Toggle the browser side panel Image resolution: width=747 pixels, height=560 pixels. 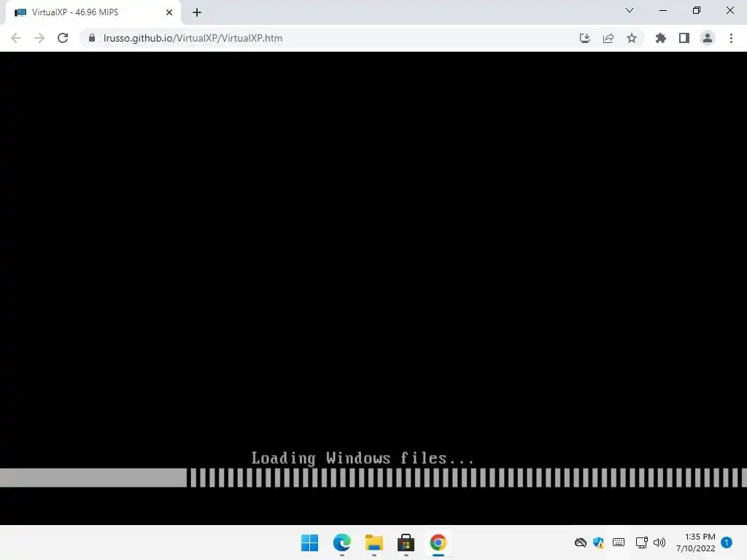[684, 38]
